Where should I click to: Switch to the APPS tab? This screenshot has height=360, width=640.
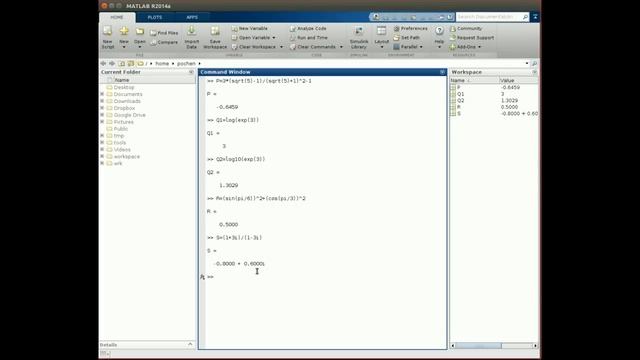click(x=192, y=18)
